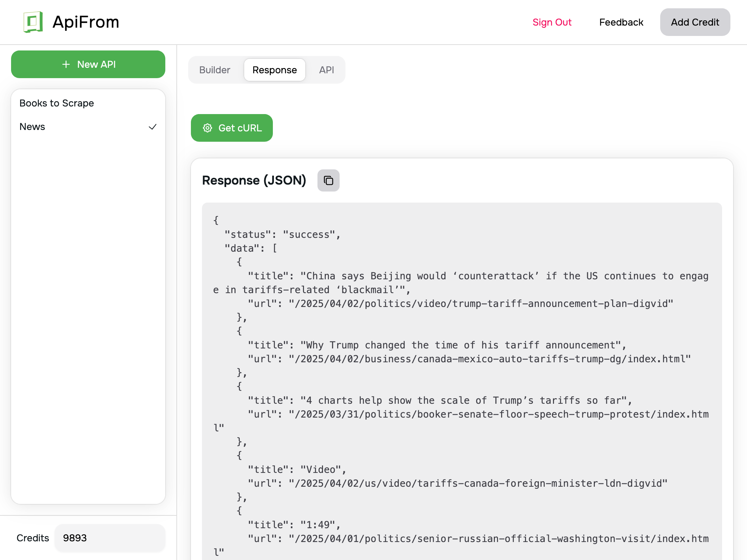Click the 'China says Beijing' title line
Screen dimensions: 747x560
pyautogui.click(x=461, y=283)
